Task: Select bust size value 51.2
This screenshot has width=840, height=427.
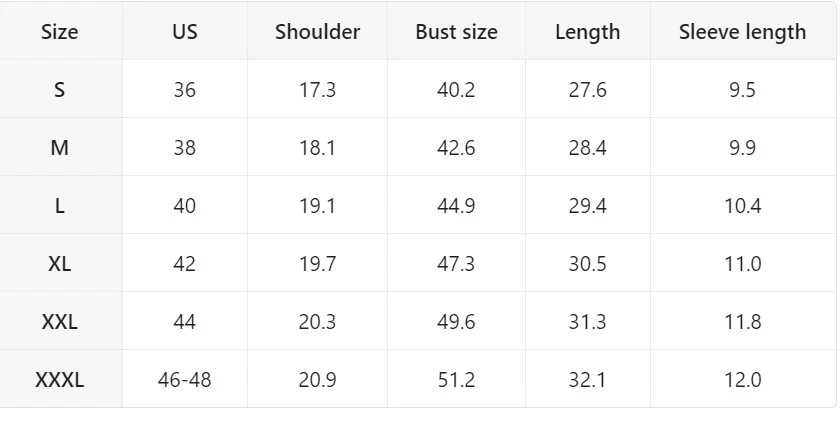Action: [x=456, y=380]
